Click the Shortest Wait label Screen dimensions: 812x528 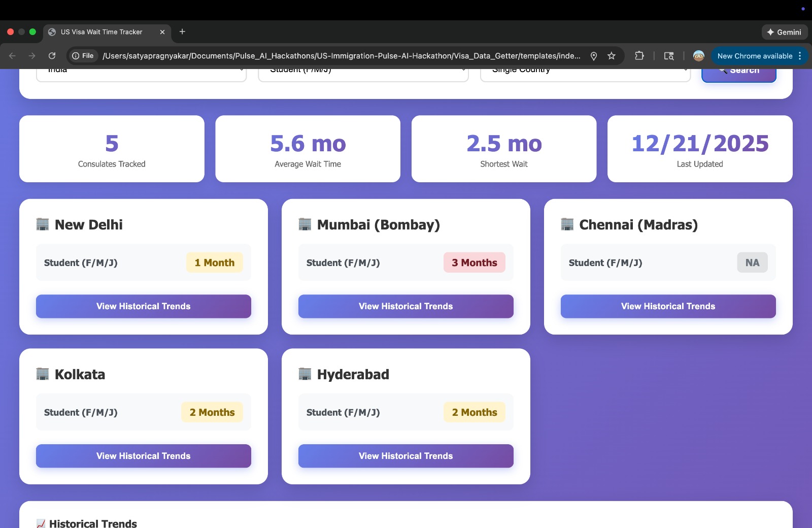504,164
